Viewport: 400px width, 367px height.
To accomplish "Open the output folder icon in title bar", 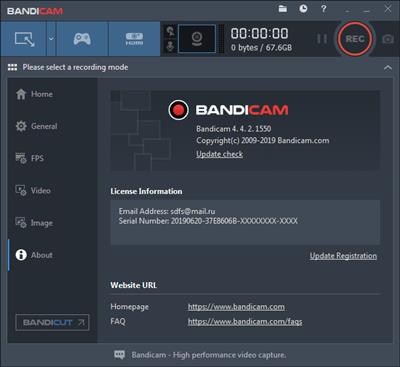I will click(283, 9).
